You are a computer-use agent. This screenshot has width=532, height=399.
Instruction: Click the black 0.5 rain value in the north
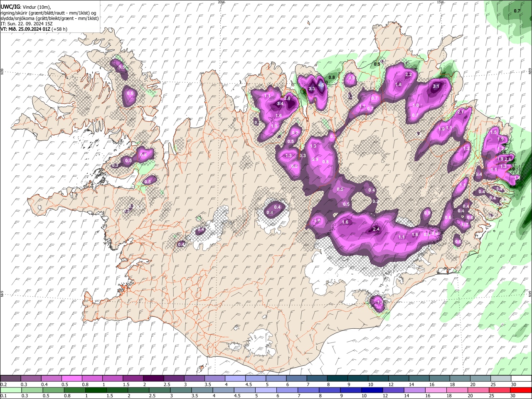click(377, 64)
